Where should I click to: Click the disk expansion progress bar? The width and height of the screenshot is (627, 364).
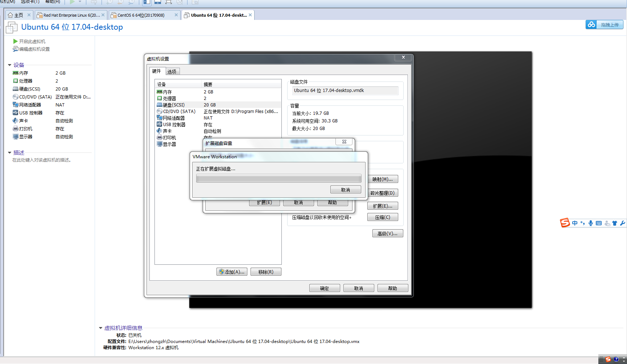[x=279, y=178]
